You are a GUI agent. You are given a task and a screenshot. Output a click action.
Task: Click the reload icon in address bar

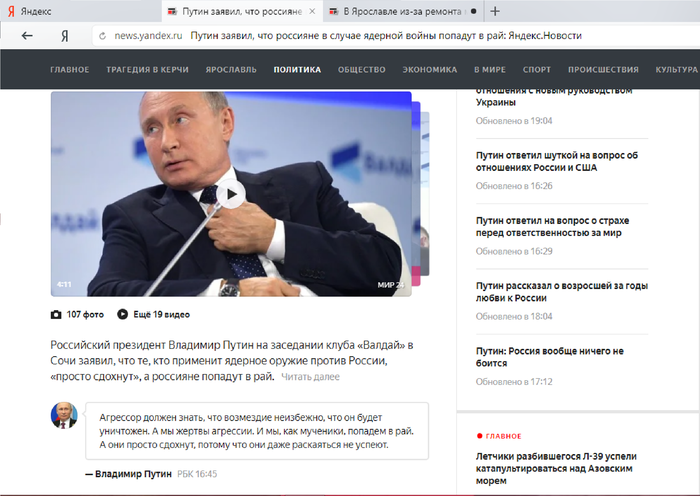point(102,35)
